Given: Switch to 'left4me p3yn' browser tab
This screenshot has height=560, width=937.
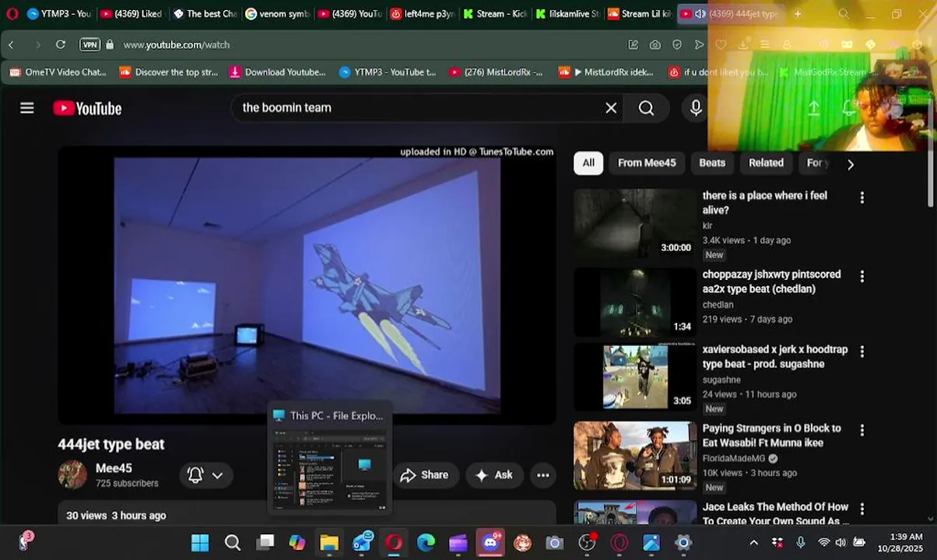Looking at the screenshot, I should point(423,14).
